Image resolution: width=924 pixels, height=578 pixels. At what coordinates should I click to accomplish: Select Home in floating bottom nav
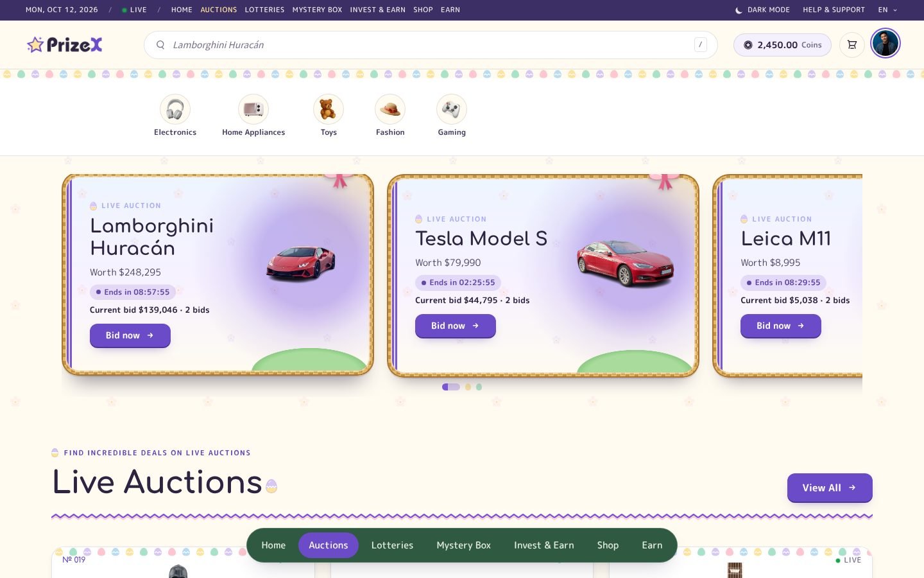273,545
